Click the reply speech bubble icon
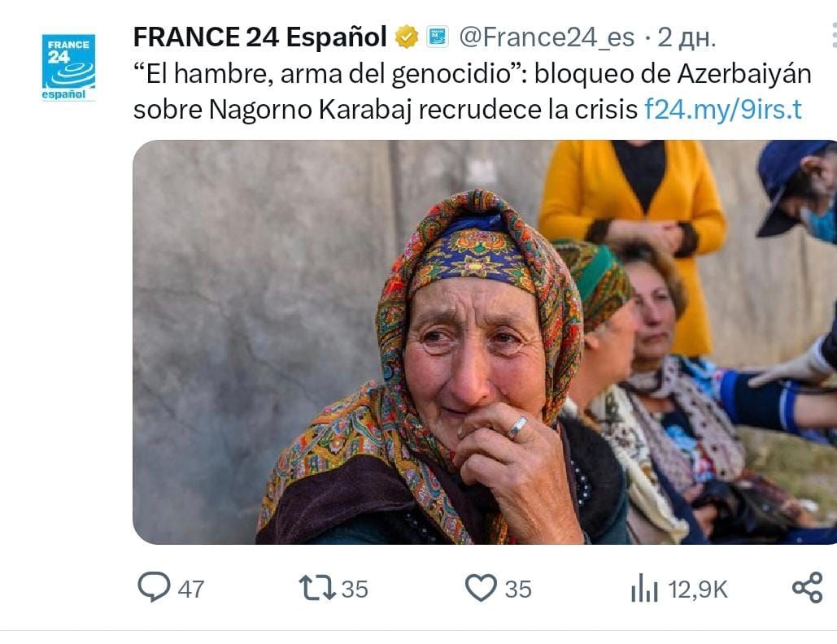This screenshot has width=837, height=644. (153, 588)
